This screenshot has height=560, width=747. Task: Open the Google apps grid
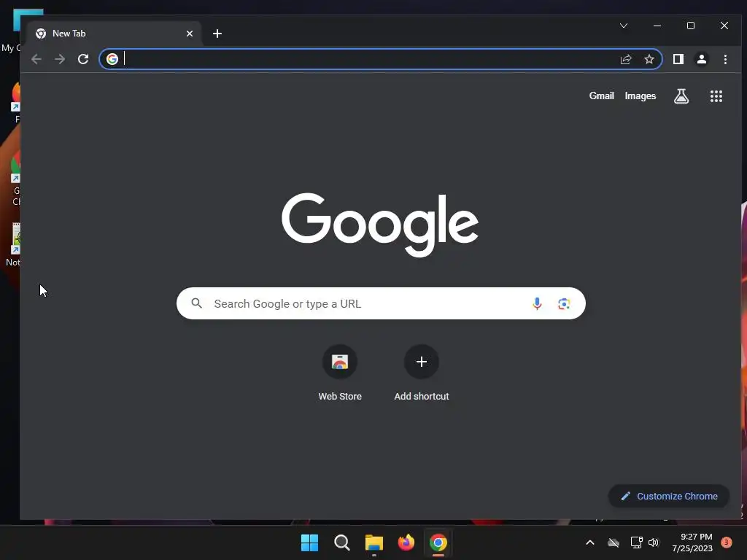[x=716, y=96]
